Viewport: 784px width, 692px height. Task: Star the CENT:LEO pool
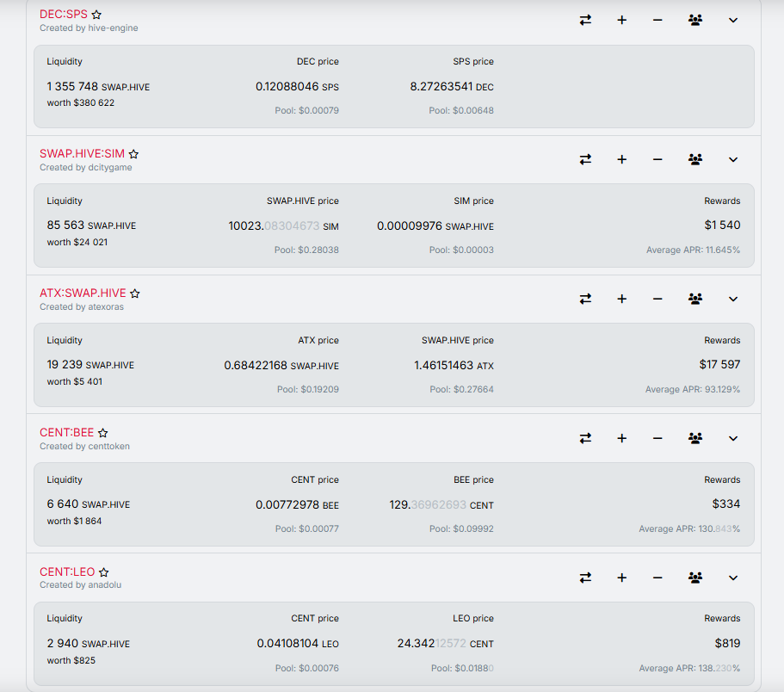click(x=103, y=572)
